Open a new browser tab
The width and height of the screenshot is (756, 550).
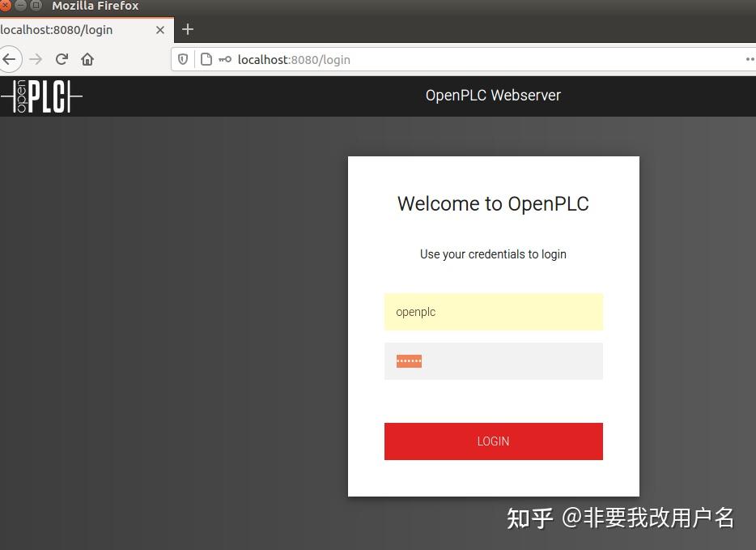pyautogui.click(x=188, y=29)
